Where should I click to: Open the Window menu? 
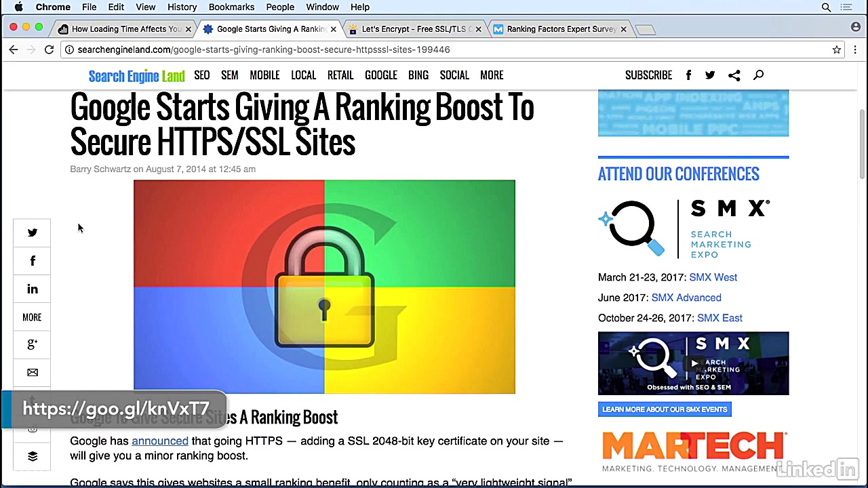click(322, 7)
